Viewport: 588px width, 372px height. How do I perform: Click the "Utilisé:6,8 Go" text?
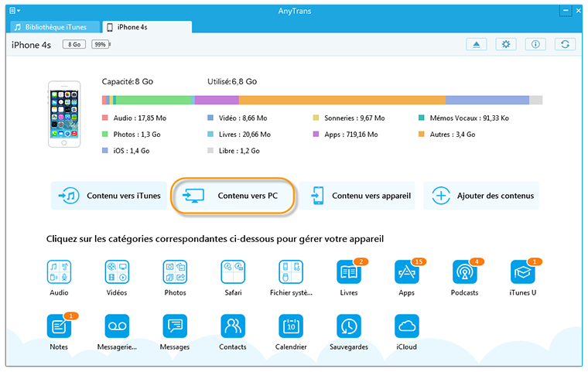click(x=232, y=81)
